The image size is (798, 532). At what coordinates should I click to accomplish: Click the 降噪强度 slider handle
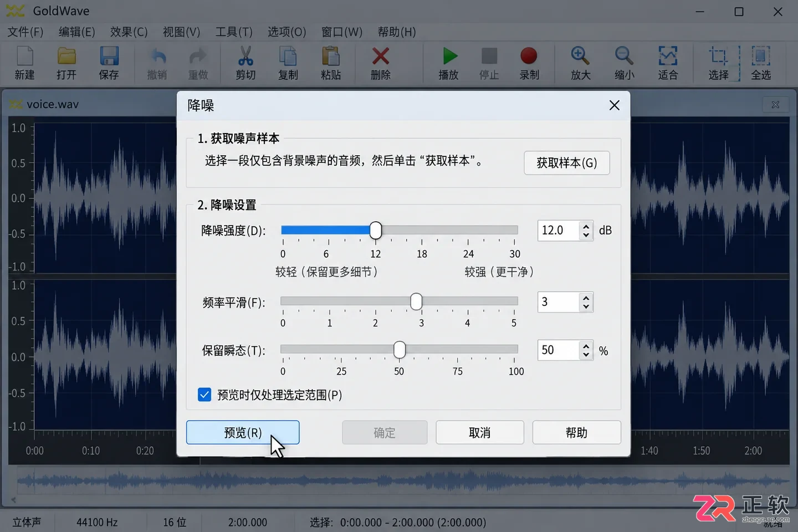coord(376,230)
